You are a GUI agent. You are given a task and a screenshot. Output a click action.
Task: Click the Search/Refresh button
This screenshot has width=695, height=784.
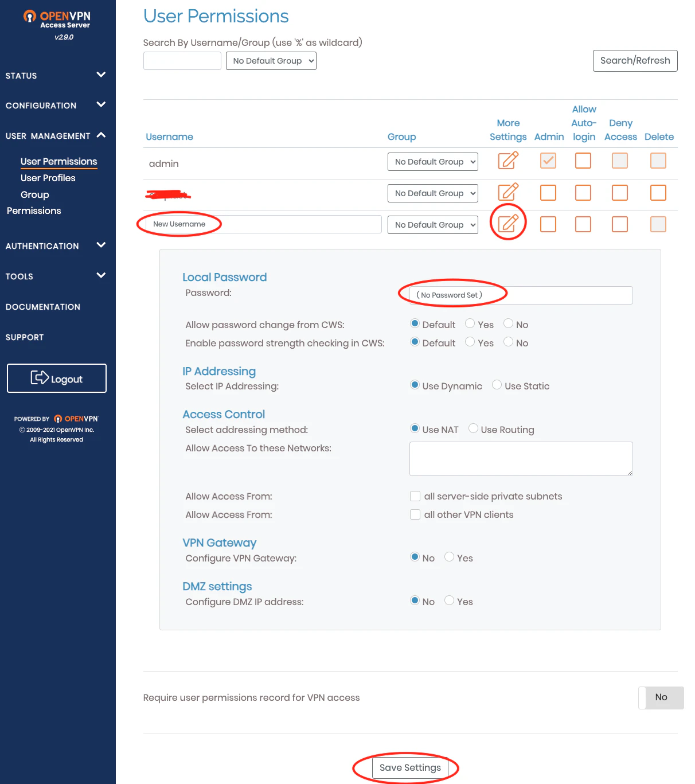point(635,61)
